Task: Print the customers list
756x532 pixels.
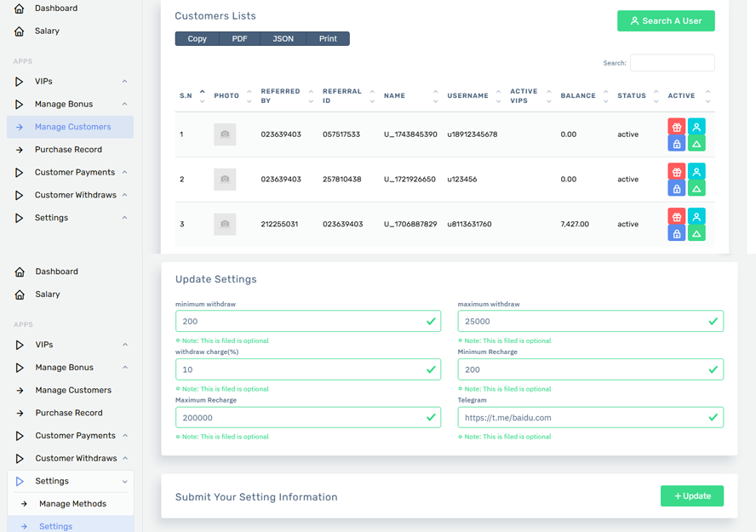Action: [x=328, y=38]
